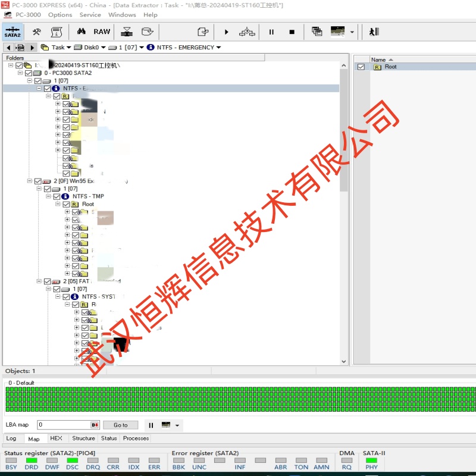The height and width of the screenshot is (476, 476).
Task: Open the Windows menu
Action: tap(122, 15)
